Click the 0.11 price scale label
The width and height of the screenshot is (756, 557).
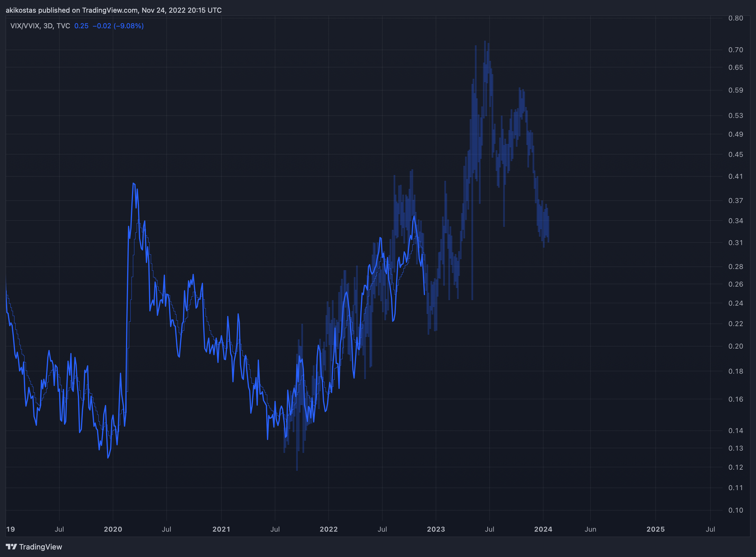click(x=736, y=488)
